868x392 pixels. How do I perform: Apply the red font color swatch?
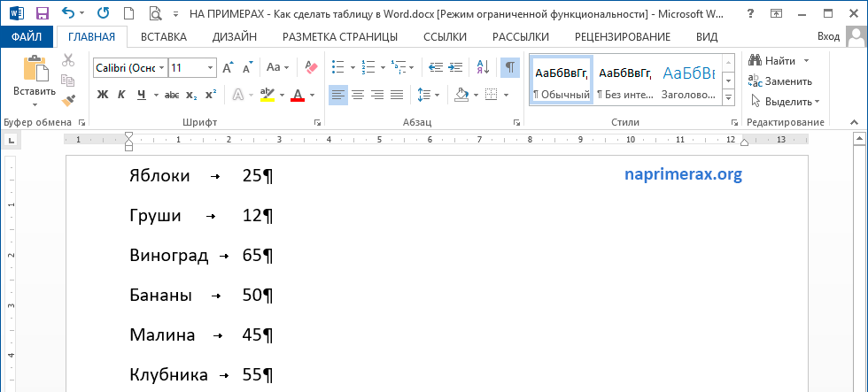coord(298,95)
